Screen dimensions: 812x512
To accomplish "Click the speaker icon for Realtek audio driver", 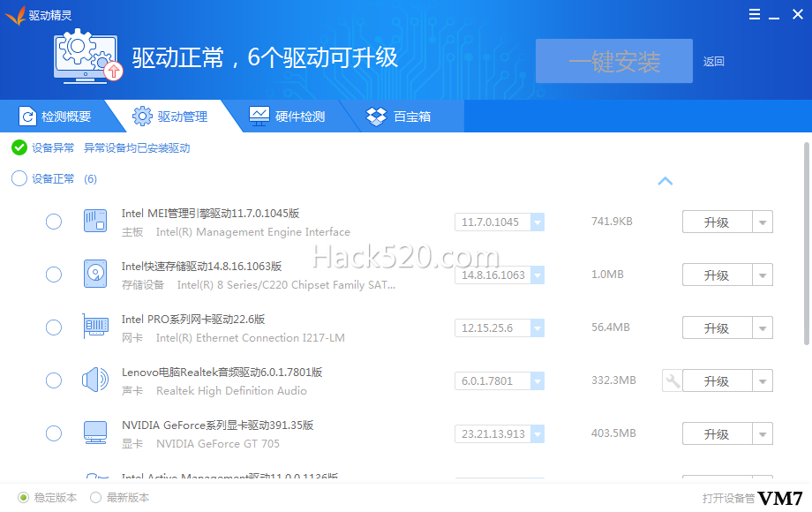I will pos(95,380).
